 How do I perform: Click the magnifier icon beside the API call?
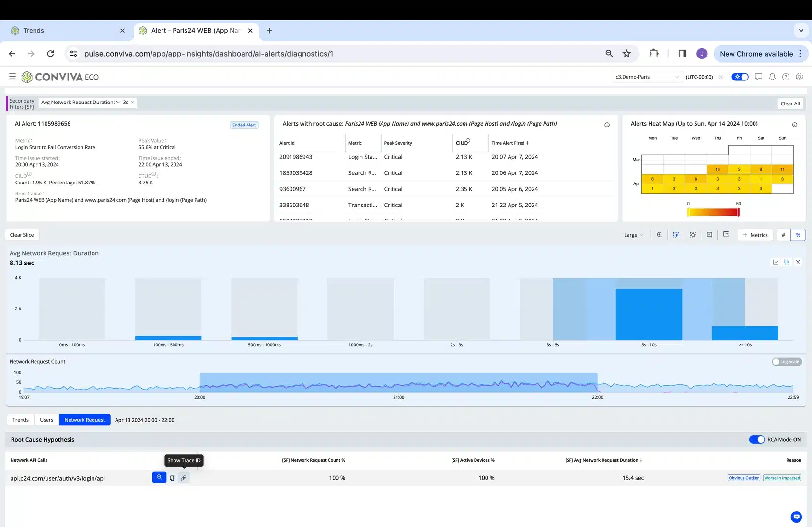(159, 478)
